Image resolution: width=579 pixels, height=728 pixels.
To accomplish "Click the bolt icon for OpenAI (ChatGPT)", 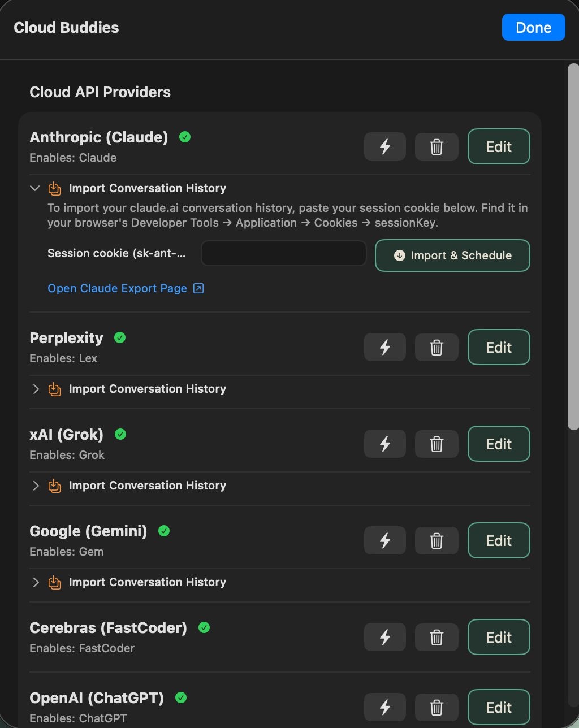I will pyautogui.click(x=385, y=707).
